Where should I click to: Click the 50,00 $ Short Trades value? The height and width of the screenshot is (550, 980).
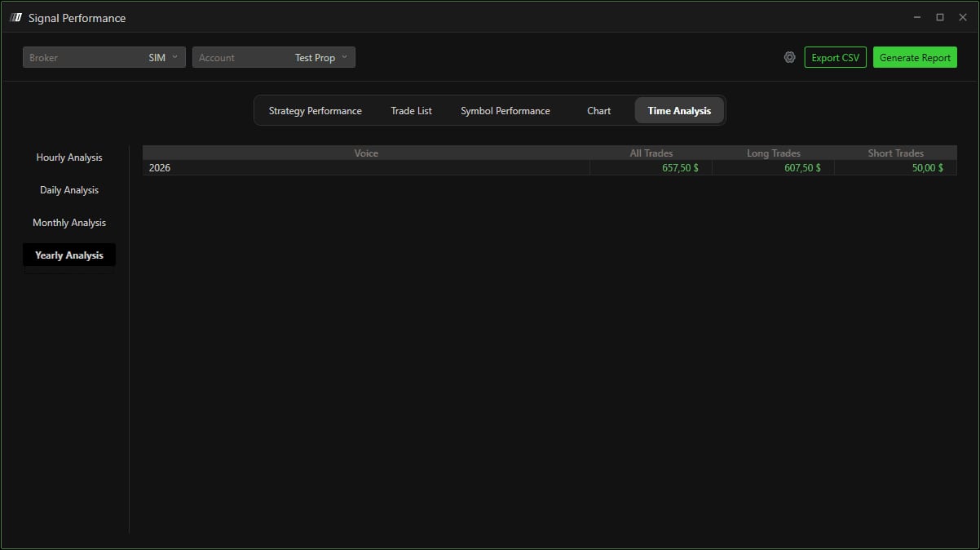[927, 167]
